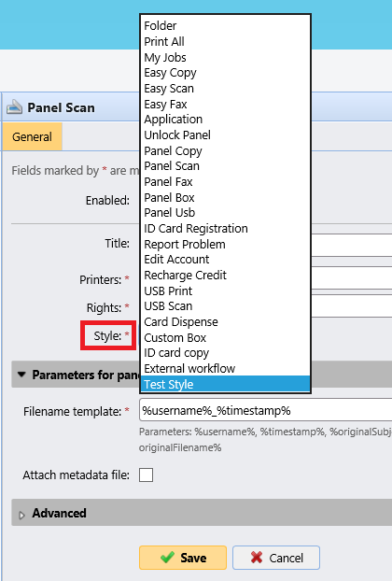392x581 pixels.
Task: Click the Filename template input field
Action: [x=265, y=410]
